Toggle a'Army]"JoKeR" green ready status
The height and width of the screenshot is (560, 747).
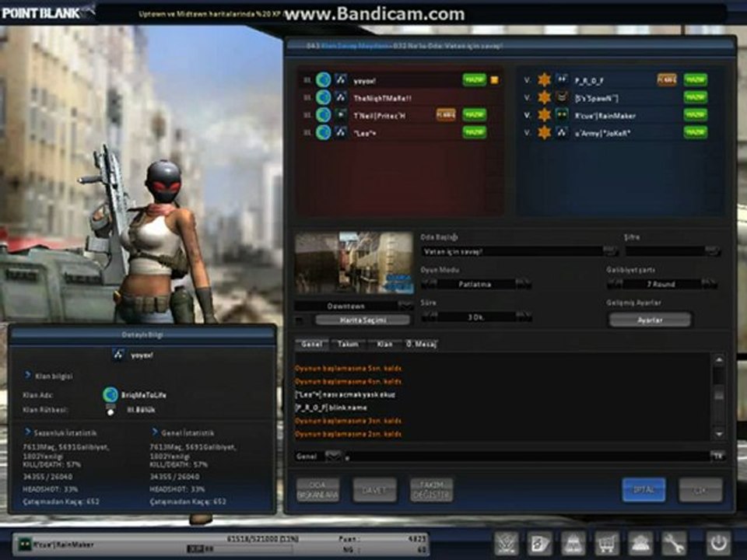[x=696, y=131]
